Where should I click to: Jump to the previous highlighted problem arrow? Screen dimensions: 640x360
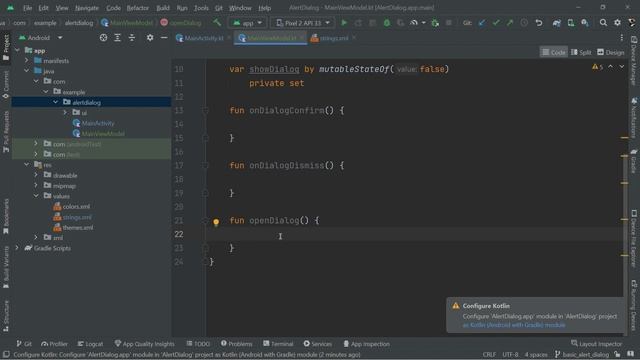[x=611, y=67]
